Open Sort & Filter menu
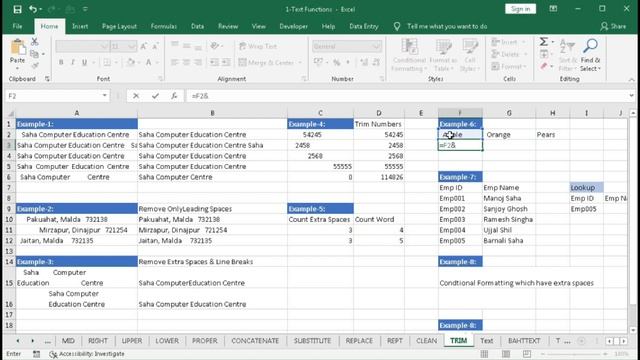Viewport: 640px width, 360px height. (x=567, y=56)
